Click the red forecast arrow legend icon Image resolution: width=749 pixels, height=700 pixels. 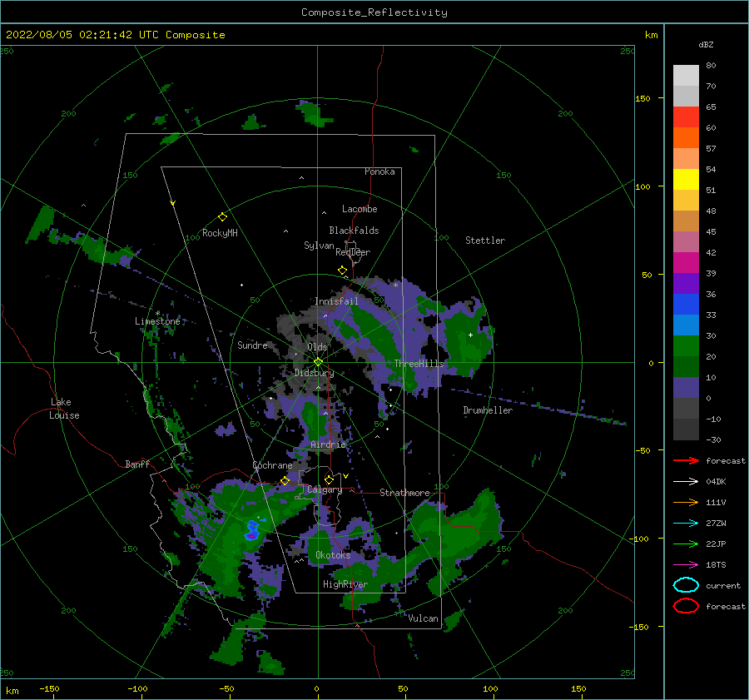point(686,460)
